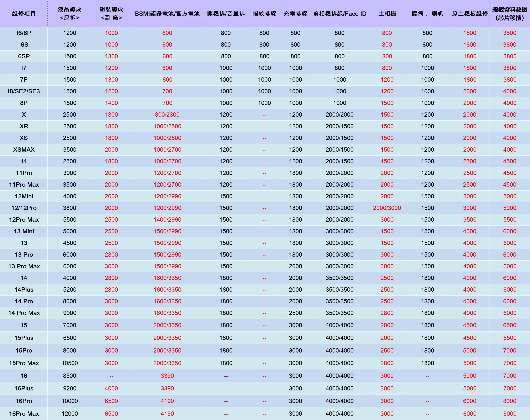Select the 6S model row label
Screen dimensions: 530x420
pyautogui.click(x=24, y=45)
